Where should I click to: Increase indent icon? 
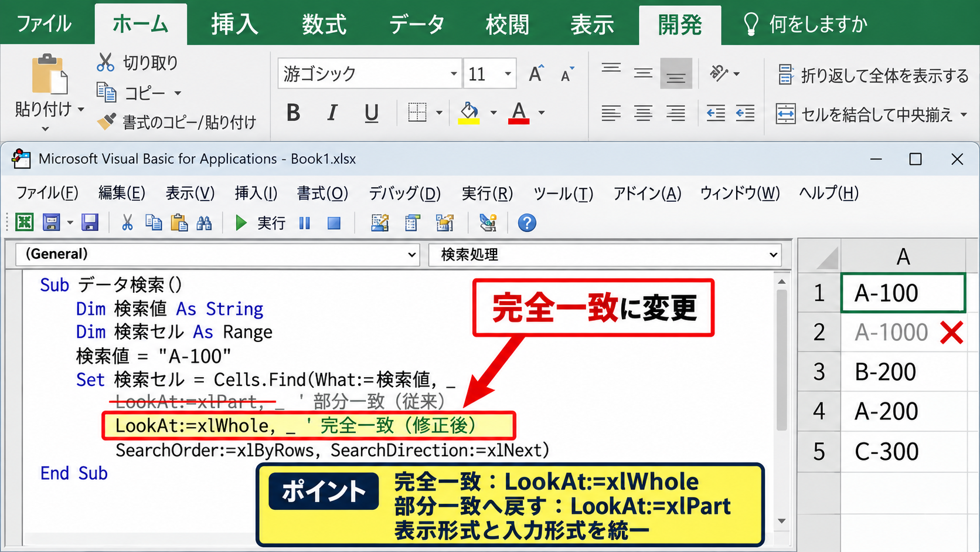tap(745, 113)
